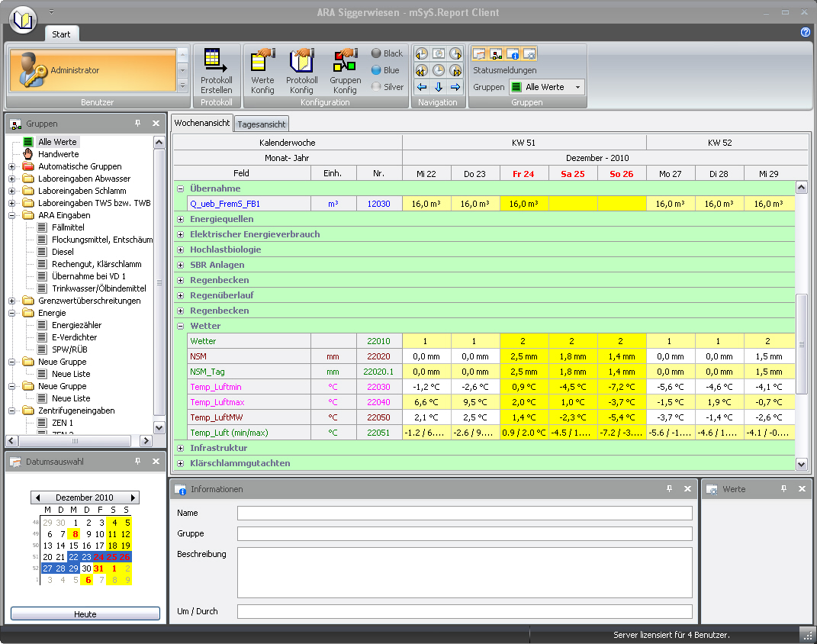Switch to the Tagesansicht tab
Screen dimensions: 817x644
pyautogui.click(x=262, y=124)
